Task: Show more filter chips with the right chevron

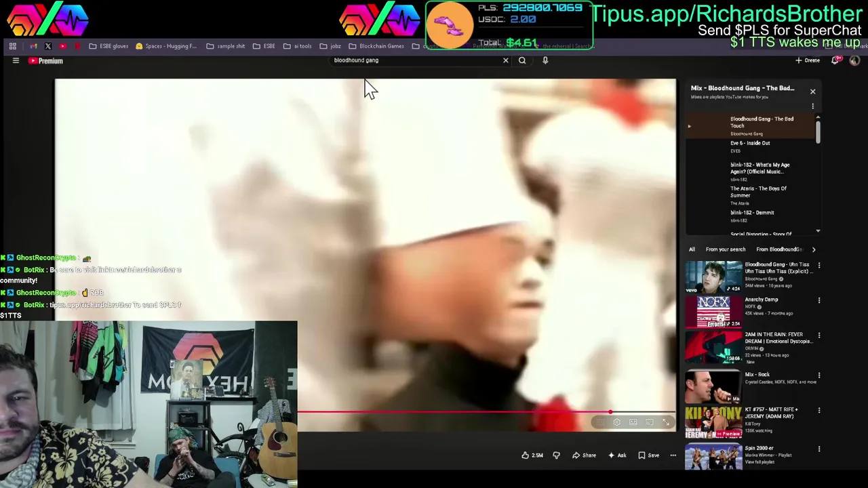Action: coord(814,249)
